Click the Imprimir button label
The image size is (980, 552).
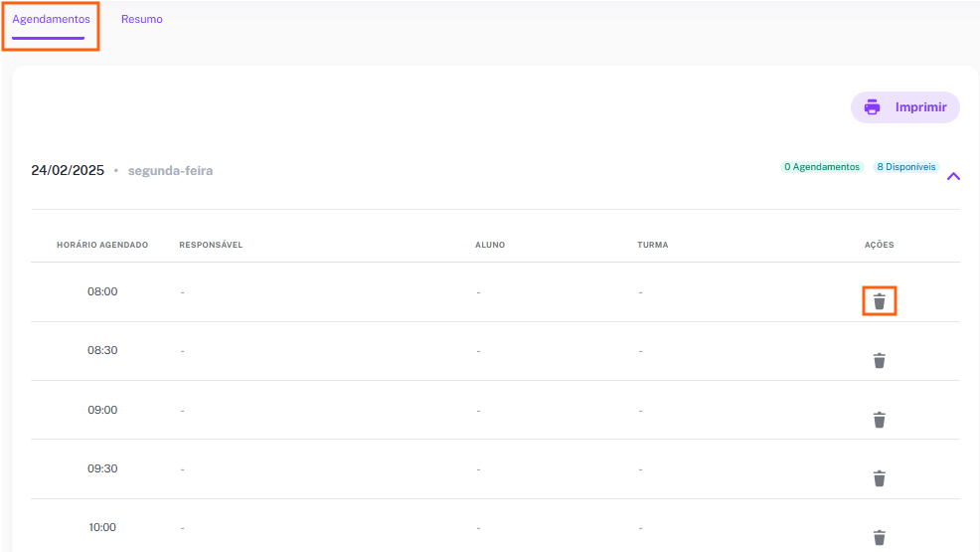tap(920, 107)
